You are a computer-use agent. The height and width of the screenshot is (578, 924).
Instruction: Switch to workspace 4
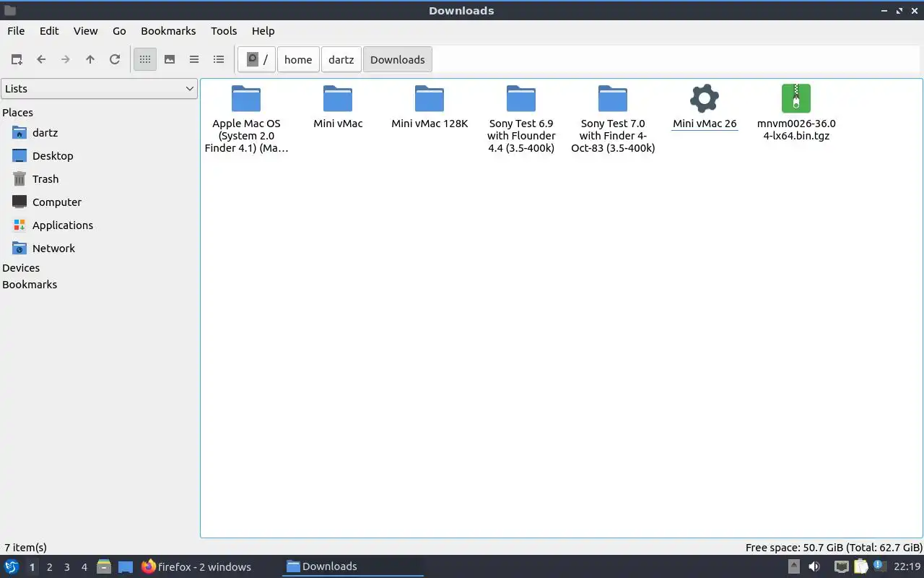pyautogui.click(x=84, y=567)
